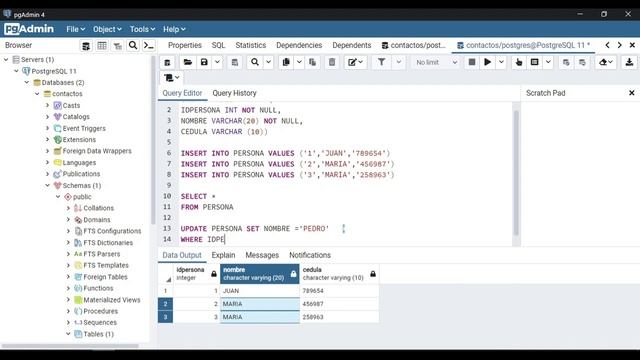
Task: Open the Find options dropdown arrow
Action: pos(269,62)
